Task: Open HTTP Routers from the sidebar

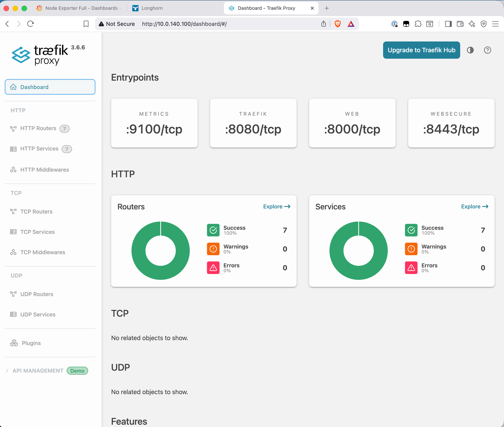Action: coord(38,128)
